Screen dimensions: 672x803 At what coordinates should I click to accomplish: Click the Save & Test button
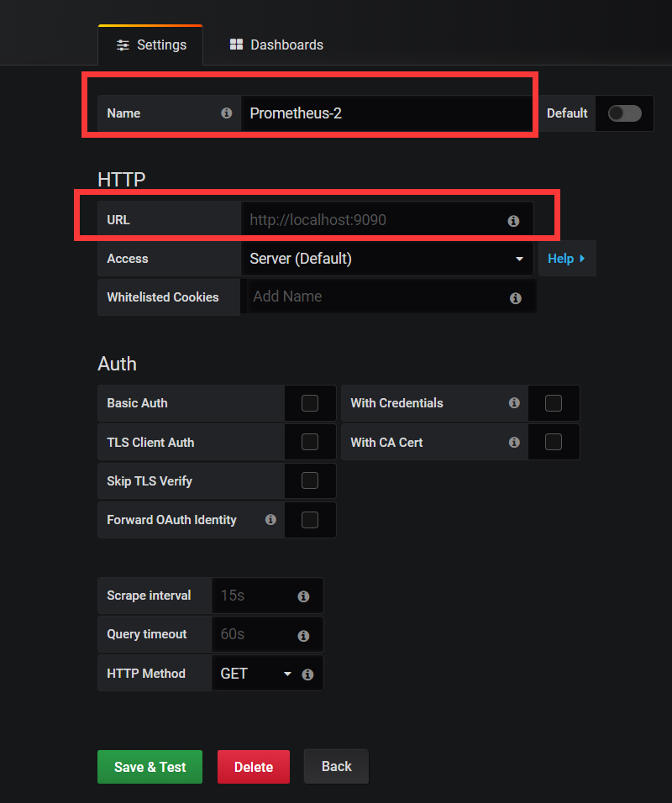pos(150,767)
